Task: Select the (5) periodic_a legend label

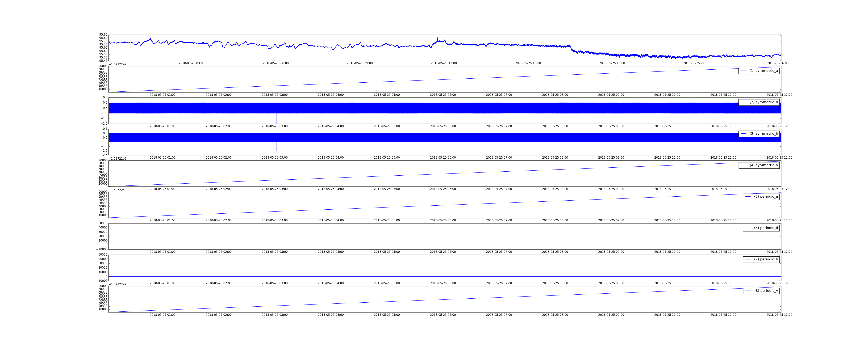Action: click(766, 196)
